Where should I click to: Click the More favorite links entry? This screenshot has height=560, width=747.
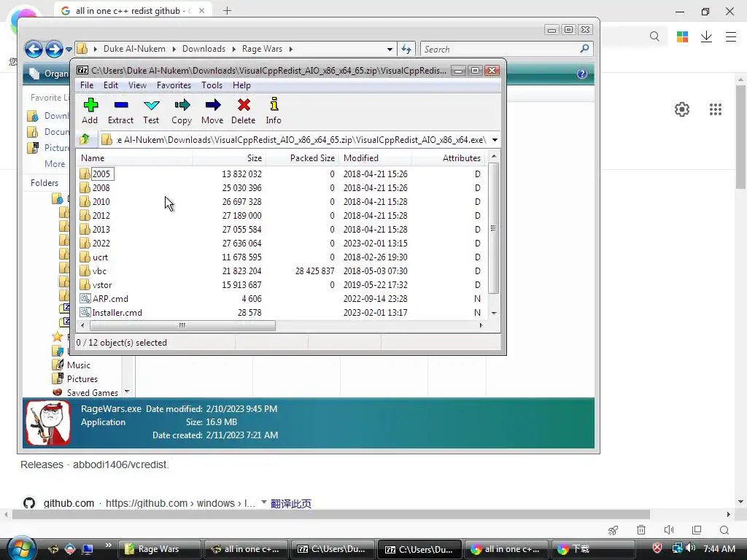click(x=55, y=164)
